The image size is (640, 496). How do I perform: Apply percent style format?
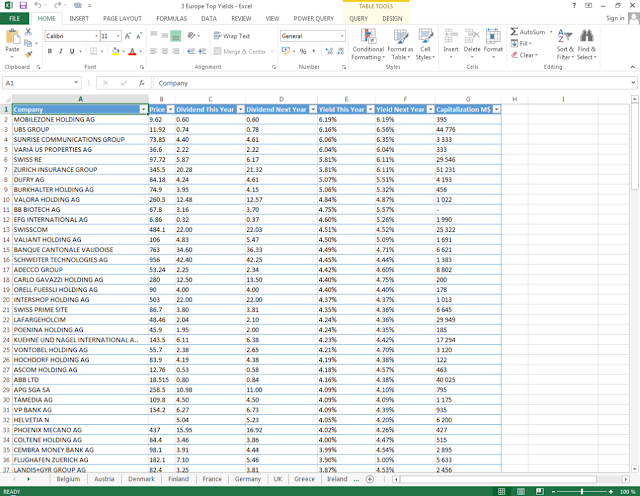(303, 51)
